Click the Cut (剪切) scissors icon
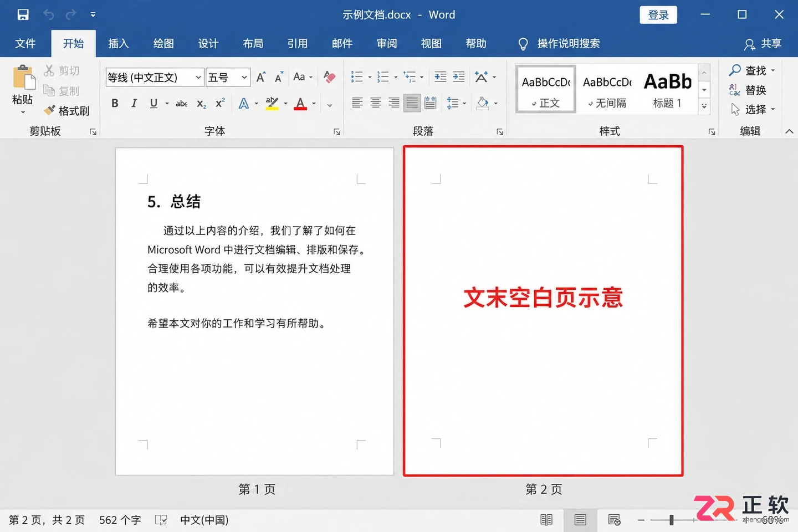Image resolution: width=798 pixels, height=532 pixels. [49, 70]
